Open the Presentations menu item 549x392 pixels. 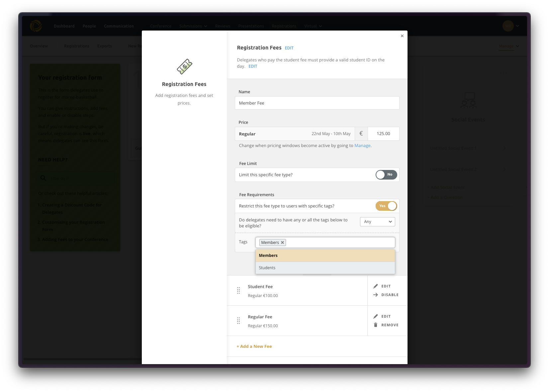click(251, 26)
